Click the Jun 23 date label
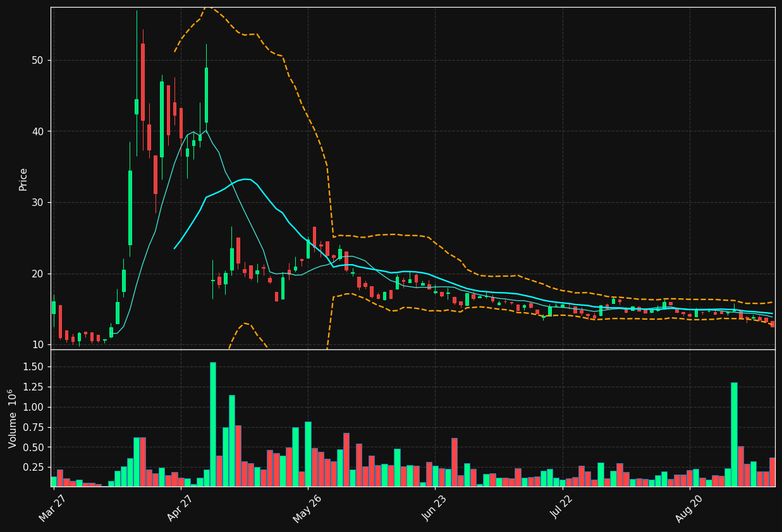The height and width of the screenshot is (532, 782). [434, 509]
